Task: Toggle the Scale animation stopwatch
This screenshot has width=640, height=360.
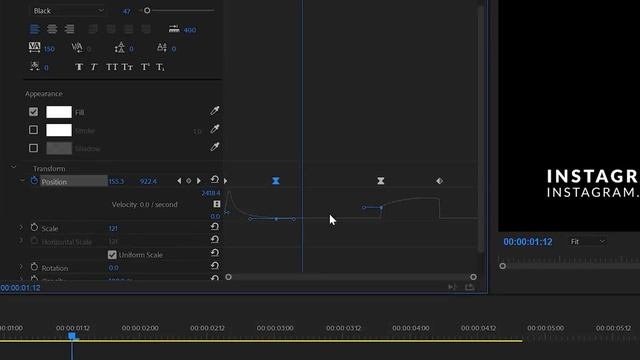Action: 34,227
